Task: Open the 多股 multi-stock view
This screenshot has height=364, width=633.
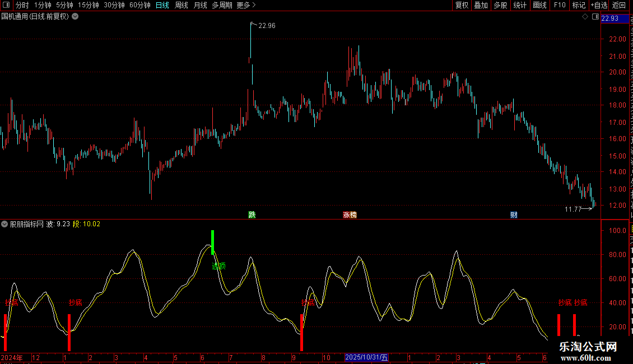Action: click(x=500, y=5)
